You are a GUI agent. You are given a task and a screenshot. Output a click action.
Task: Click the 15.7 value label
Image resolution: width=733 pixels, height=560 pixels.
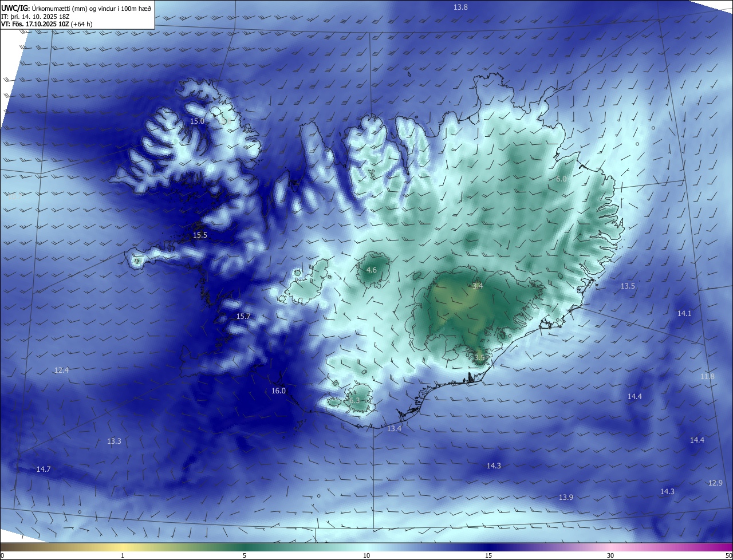pos(243,317)
